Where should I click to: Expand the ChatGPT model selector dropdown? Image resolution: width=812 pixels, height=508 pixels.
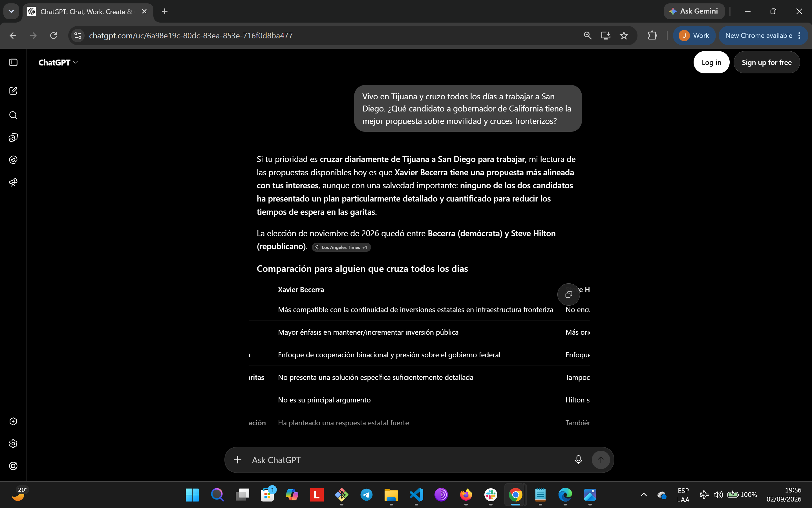pyautogui.click(x=58, y=62)
